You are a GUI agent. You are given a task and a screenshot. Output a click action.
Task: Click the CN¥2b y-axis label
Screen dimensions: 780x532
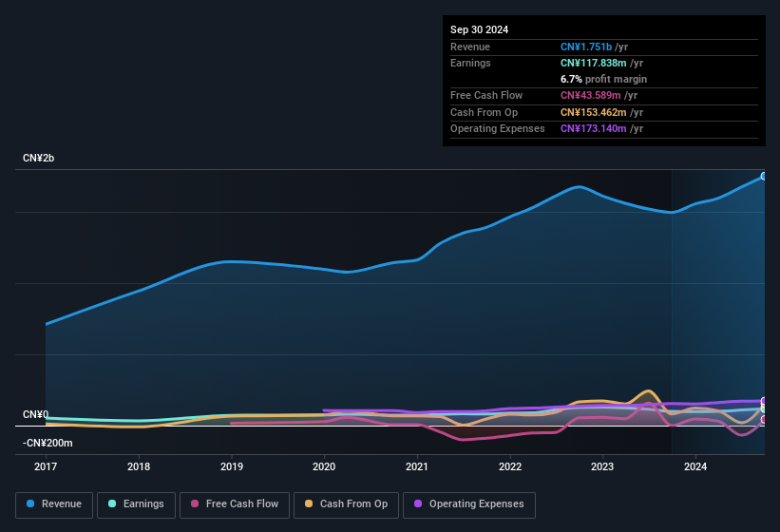(38, 158)
